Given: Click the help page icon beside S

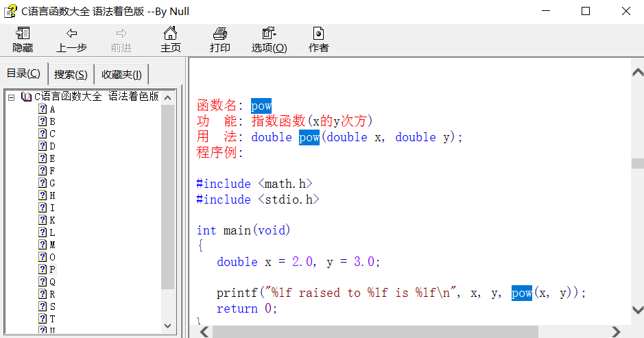Looking at the screenshot, I should click(x=43, y=306).
